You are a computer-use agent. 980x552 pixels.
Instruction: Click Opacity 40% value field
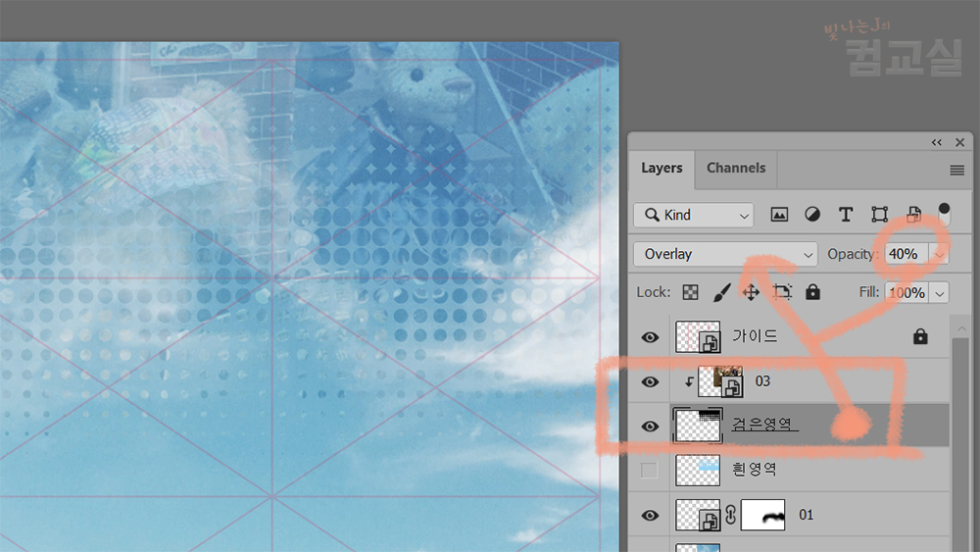click(906, 255)
